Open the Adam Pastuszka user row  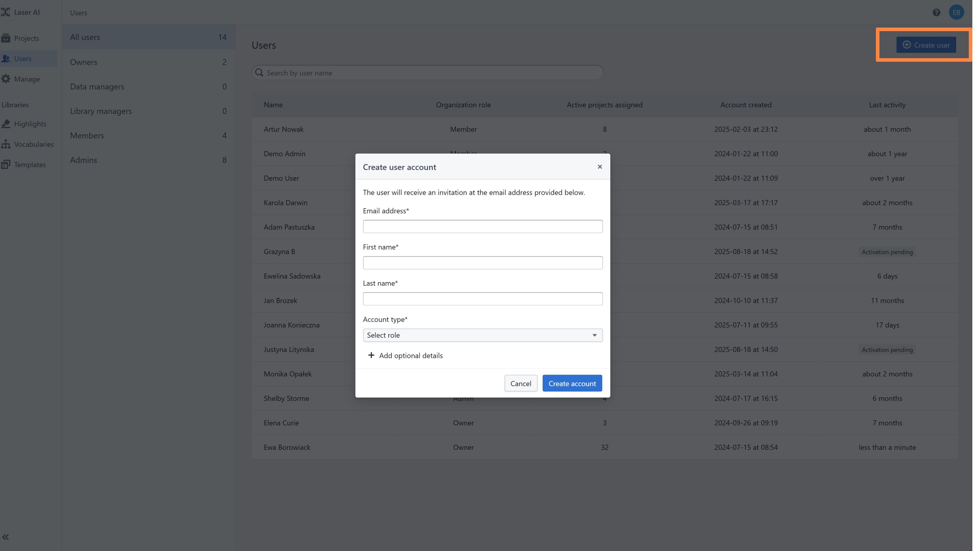(x=605, y=227)
